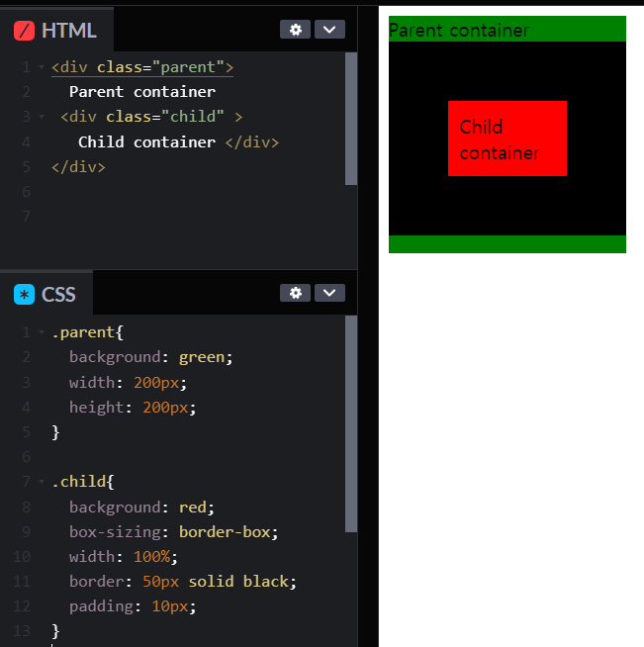This screenshot has height=647, width=644.
Task: Select the CSS panel tab
Action: coord(46,294)
